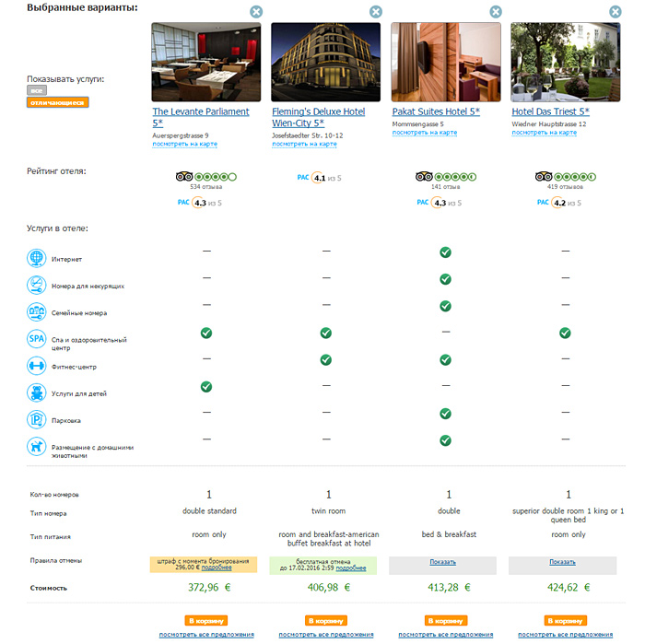Open Pakat Suites Hotel room photo
The image size is (645, 644).
(446, 62)
